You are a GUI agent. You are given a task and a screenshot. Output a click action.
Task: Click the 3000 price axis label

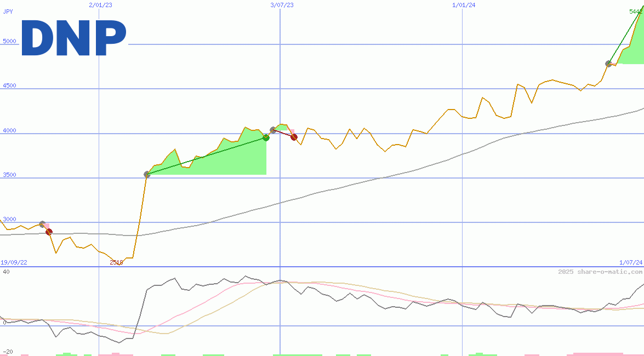tap(9, 219)
